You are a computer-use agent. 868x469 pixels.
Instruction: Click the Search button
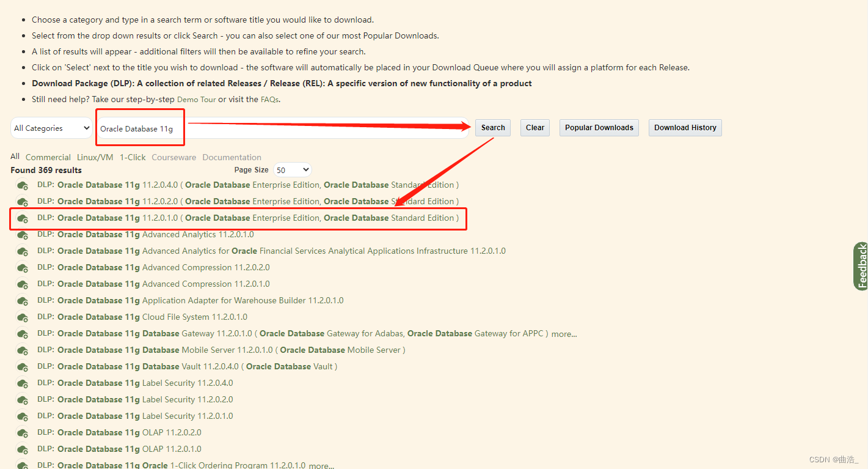pos(493,128)
